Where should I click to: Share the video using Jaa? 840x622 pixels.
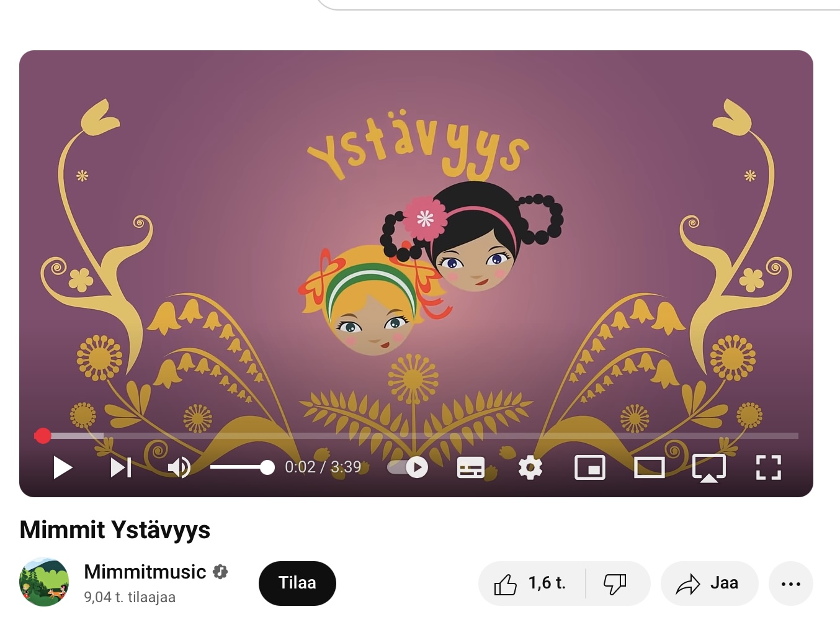point(709,584)
